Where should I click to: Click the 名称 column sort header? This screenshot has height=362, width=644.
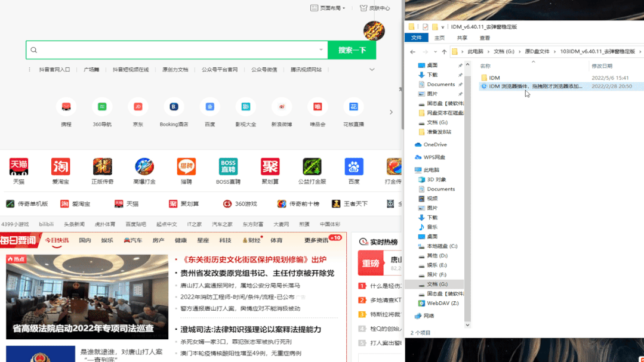coord(485,66)
